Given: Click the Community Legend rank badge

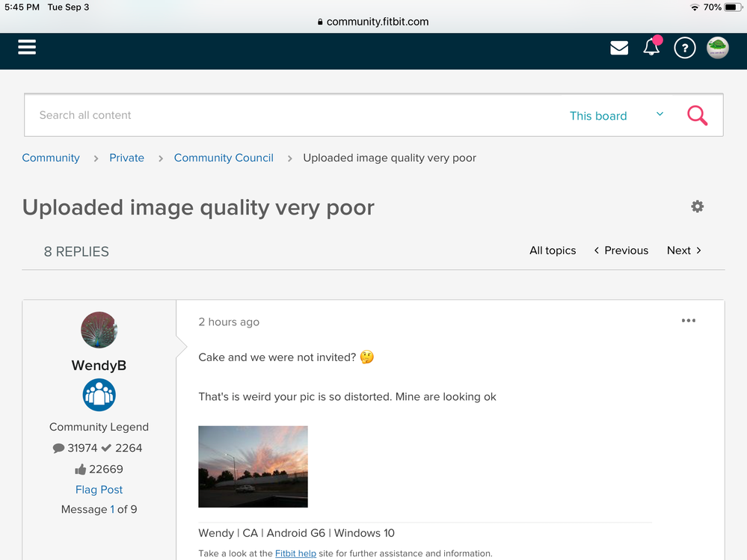Looking at the screenshot, I should pos(99,395).
